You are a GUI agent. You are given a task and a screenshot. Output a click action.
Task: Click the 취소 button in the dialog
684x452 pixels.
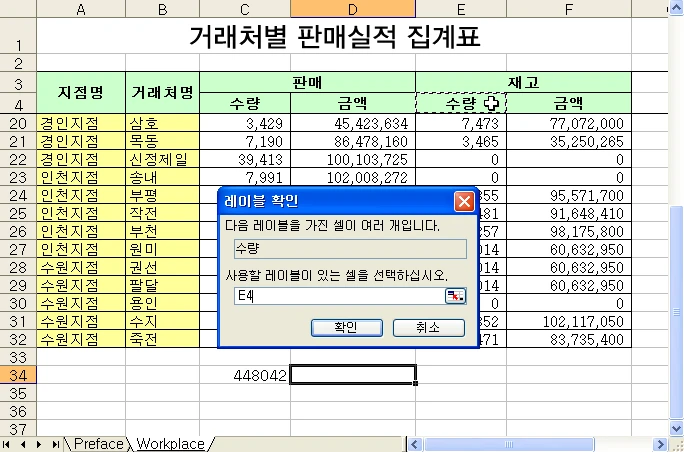(429, 328)
